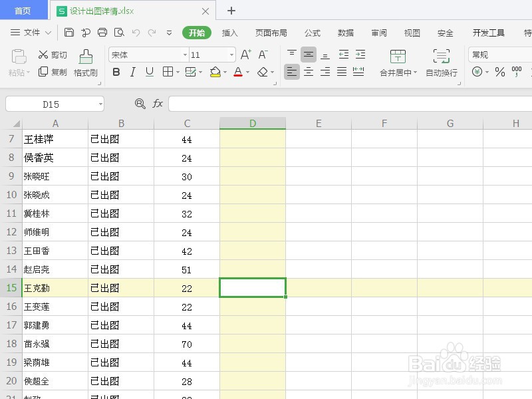Open the borders dropdown arrow

[x=178, y=72]
